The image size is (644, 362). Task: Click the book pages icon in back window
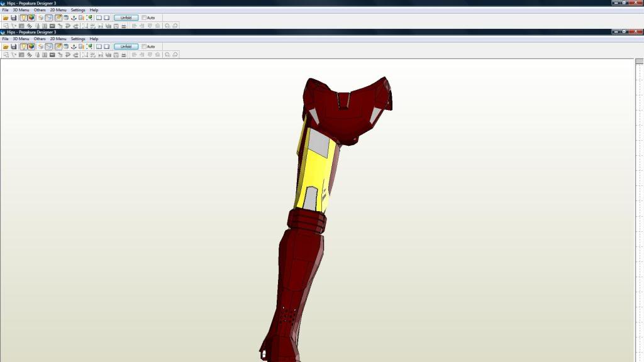(x=81, y=18)
